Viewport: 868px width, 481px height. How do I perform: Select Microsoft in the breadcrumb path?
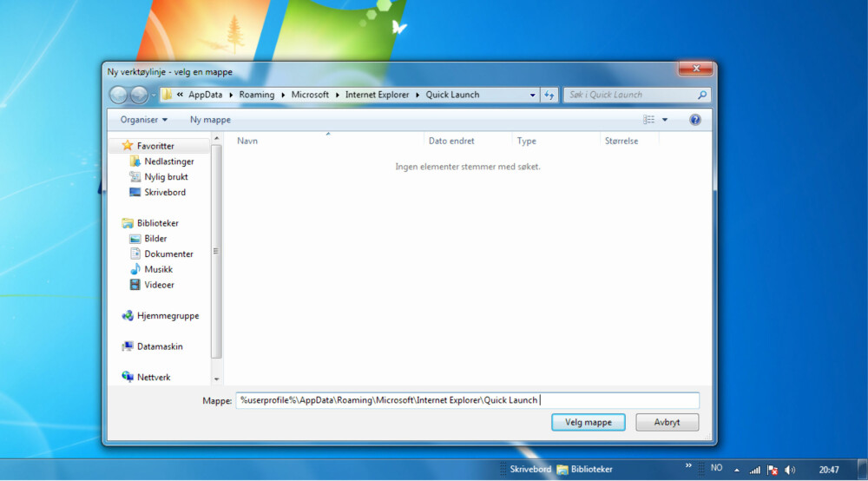pos(310,95)
